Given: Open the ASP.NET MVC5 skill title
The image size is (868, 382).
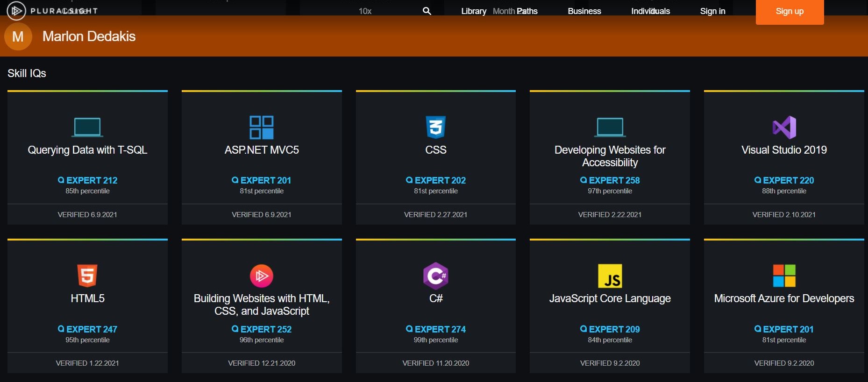Looking at the screenshot, I should click(x=262, y=150).
